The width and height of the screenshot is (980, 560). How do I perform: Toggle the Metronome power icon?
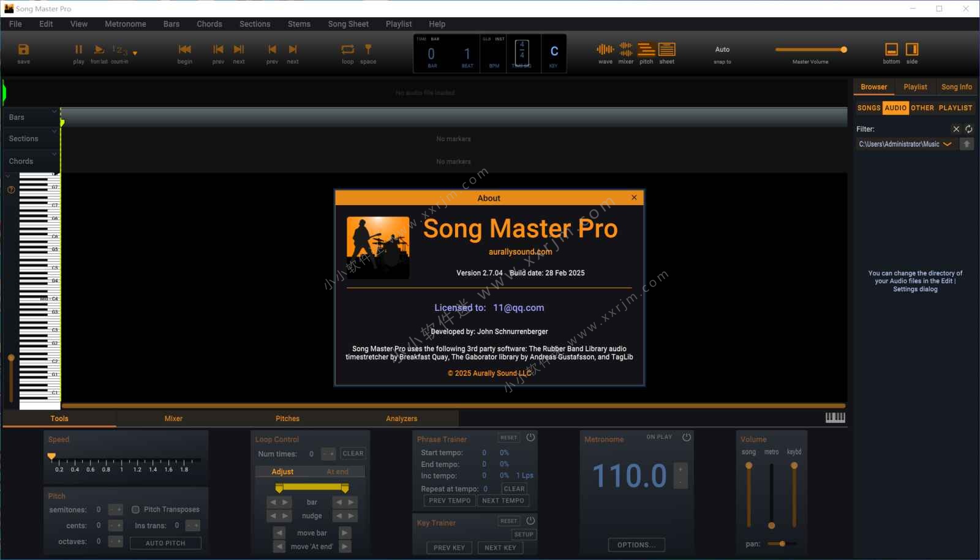(x=687, y=437)
